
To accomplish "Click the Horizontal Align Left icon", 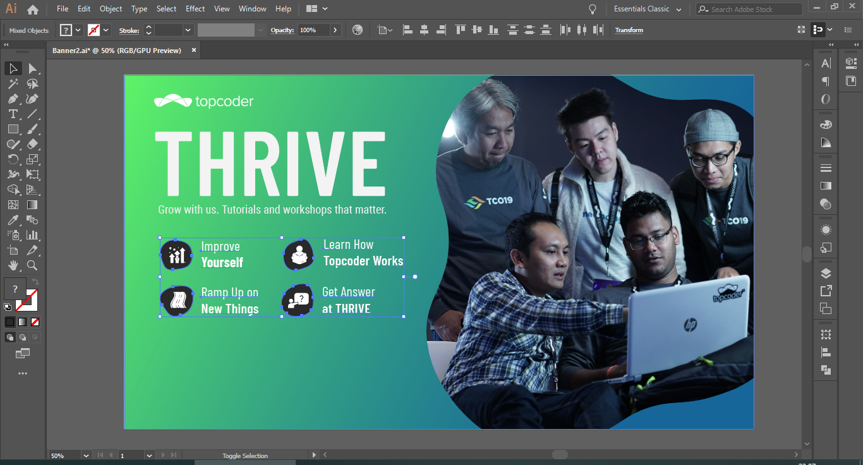I will [x=407, y=30].
